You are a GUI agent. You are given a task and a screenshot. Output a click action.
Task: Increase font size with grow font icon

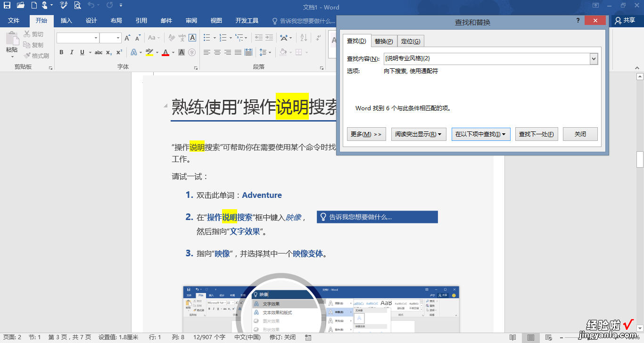point(127,38)
